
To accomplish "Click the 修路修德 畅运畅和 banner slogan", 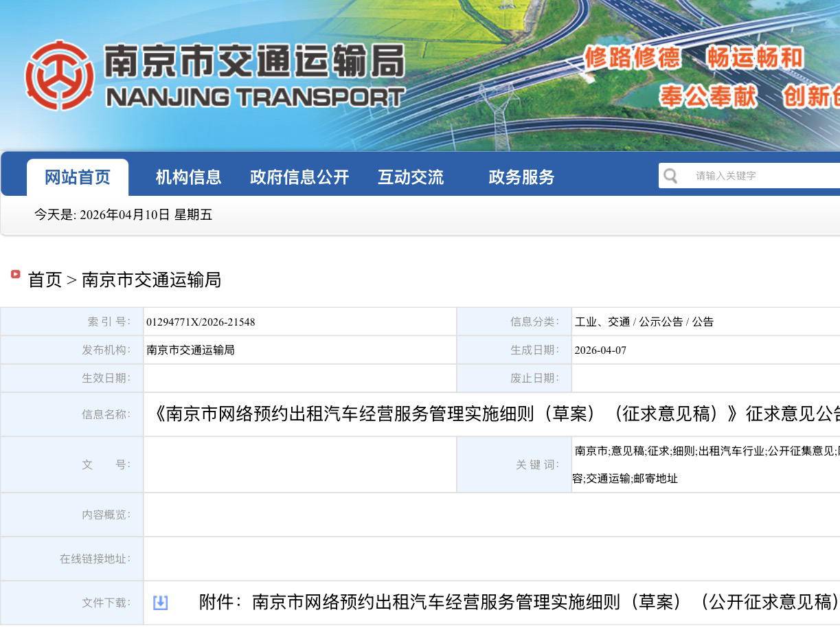I will [x=694, y=58].
